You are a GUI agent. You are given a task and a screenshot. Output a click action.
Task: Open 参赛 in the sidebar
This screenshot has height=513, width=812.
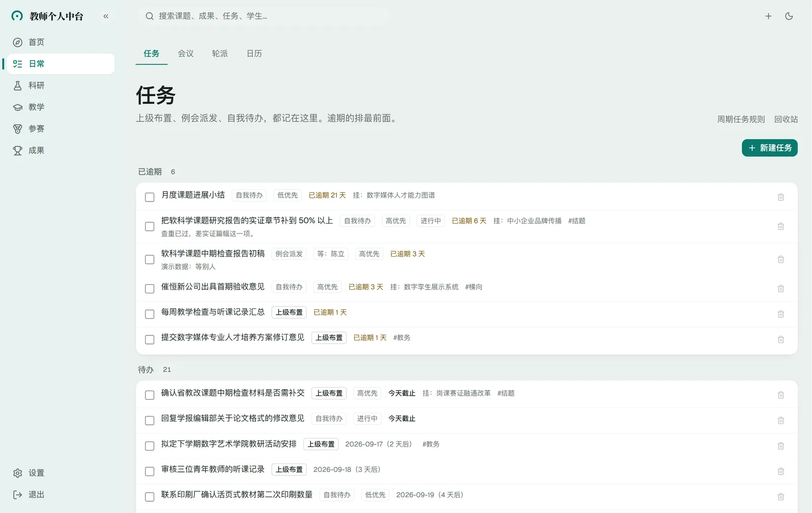tap(61, 129)
